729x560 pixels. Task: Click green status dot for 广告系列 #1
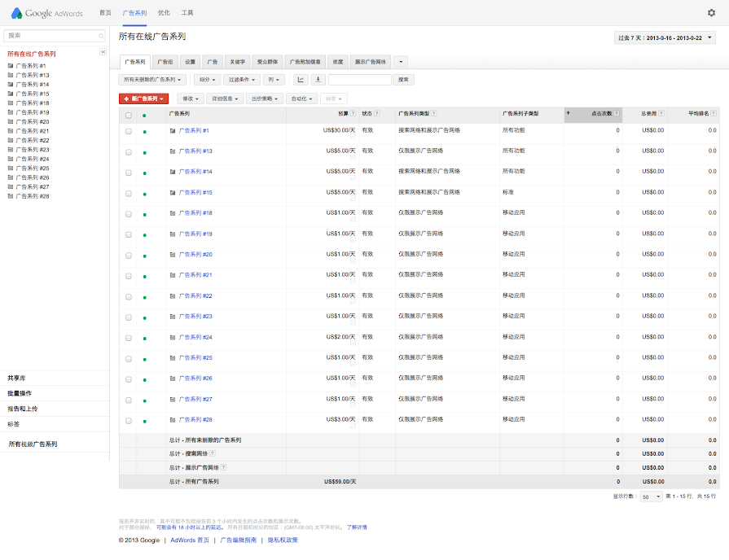coord(144,131)
